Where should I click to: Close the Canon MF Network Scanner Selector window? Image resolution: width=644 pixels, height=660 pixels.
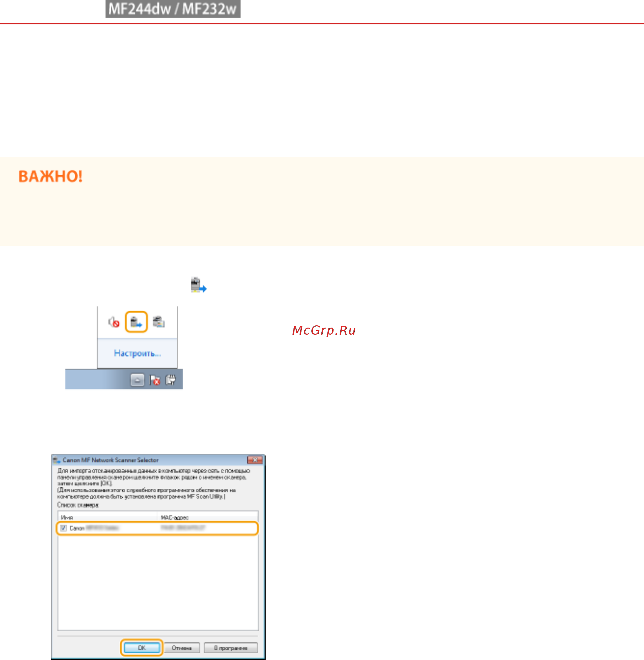point(255,460)
